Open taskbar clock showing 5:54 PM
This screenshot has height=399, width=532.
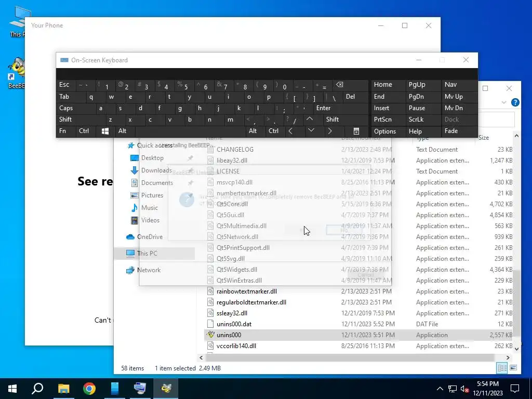(487, 389)
